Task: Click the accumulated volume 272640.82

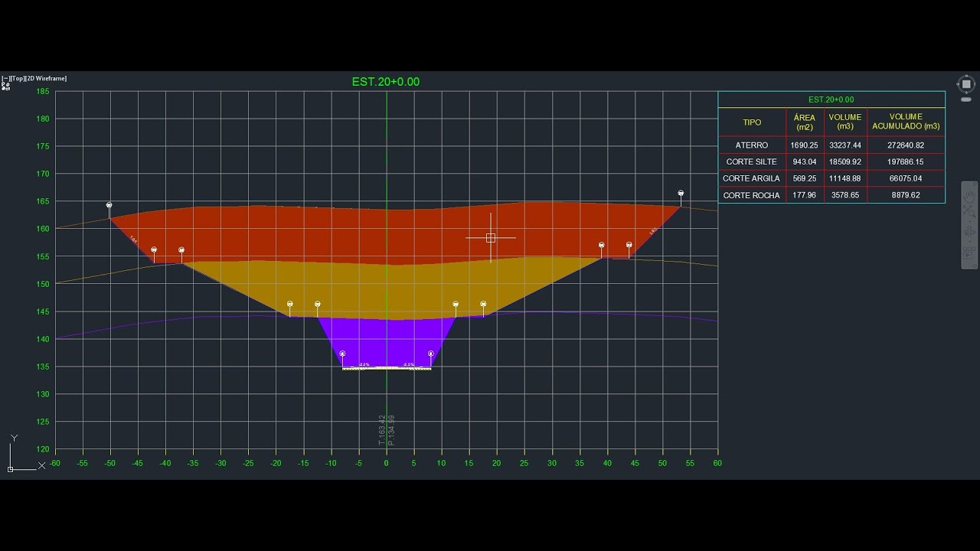Action: tap(906, 145)
